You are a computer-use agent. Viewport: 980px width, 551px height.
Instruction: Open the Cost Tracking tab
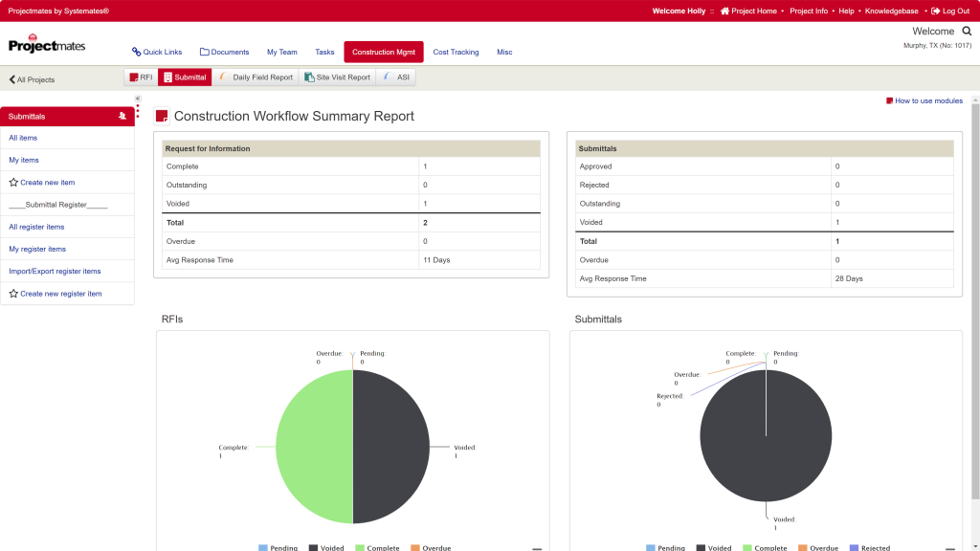pyautogui.click(x=456, y=52)
